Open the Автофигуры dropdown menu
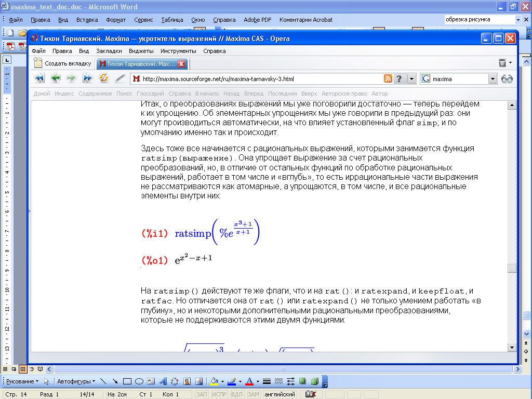The image size is (532, 399). [x=76, y=381]
